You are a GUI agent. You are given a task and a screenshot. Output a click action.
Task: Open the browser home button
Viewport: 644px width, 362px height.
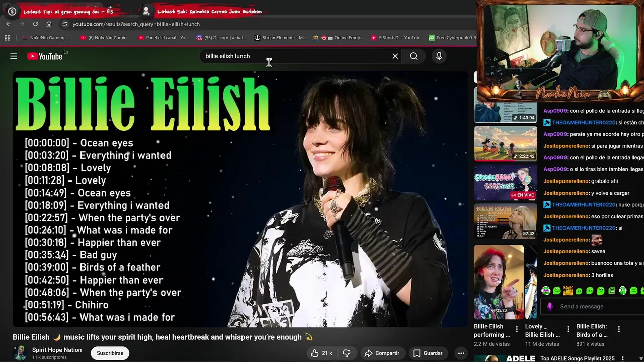49,24
